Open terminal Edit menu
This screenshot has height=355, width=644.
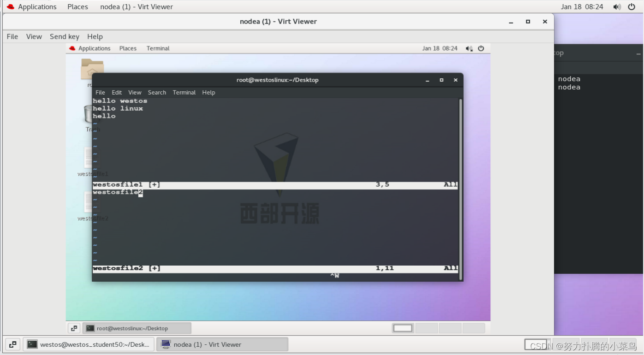click(x=117, y=92)
